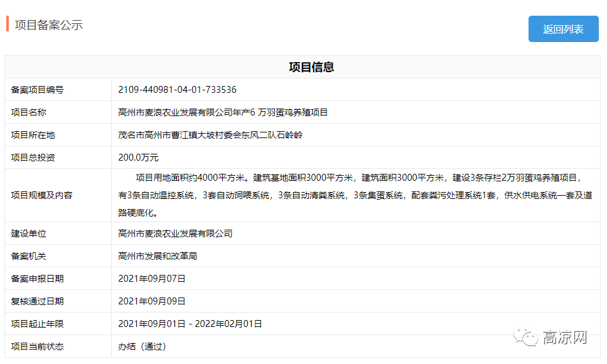Select the 项目信息 table header
The height and width of the screenshot is (364, 607).
pos(311,67)
